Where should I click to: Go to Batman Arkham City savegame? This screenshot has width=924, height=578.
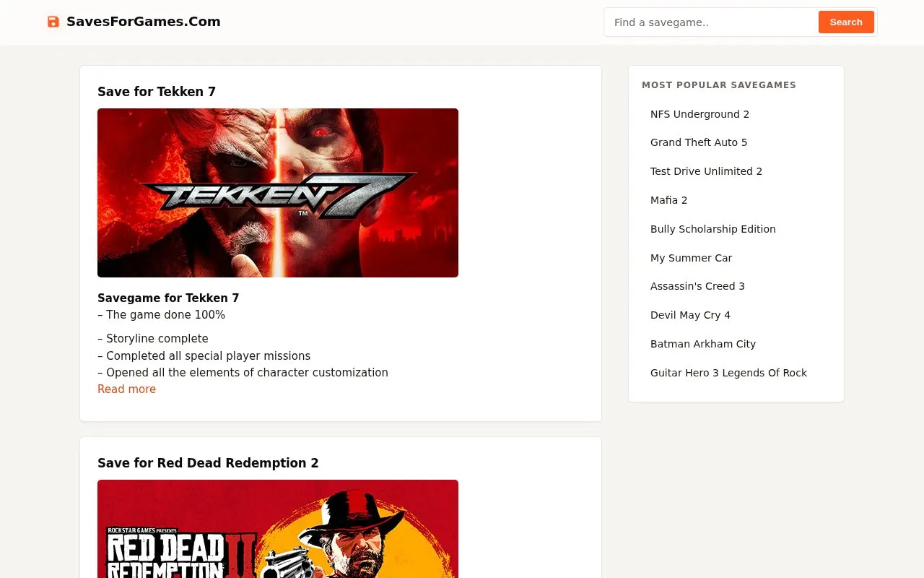click(703, 344)
